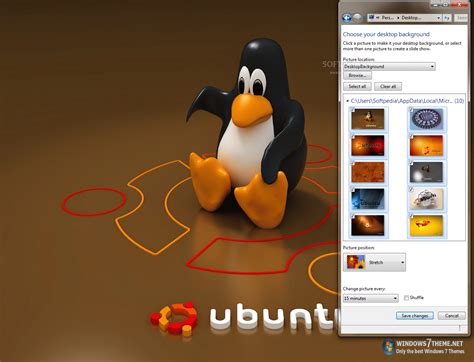Click the Cancel button
This screenshot has height=362, width=474.
[452, 316]
